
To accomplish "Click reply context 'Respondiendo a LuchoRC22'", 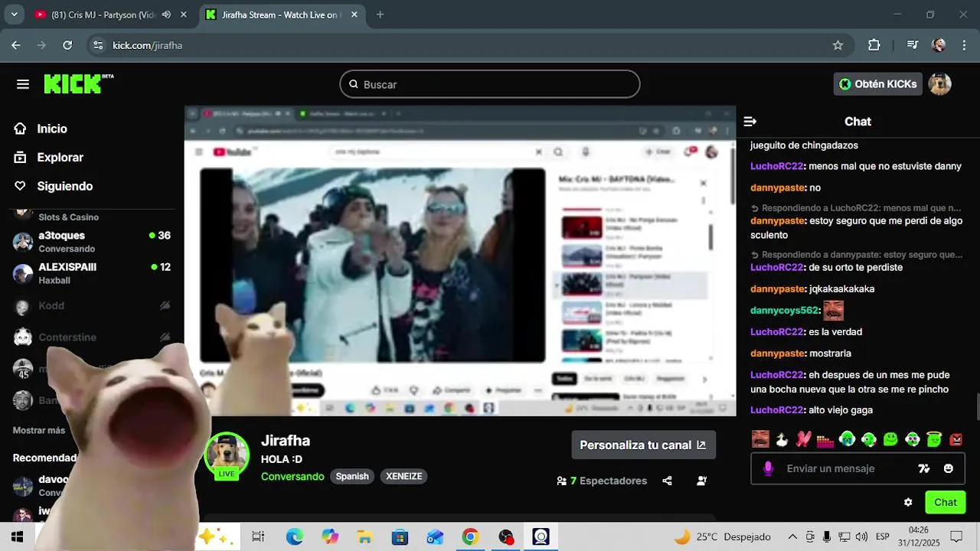I will click(x=856, y=207).
